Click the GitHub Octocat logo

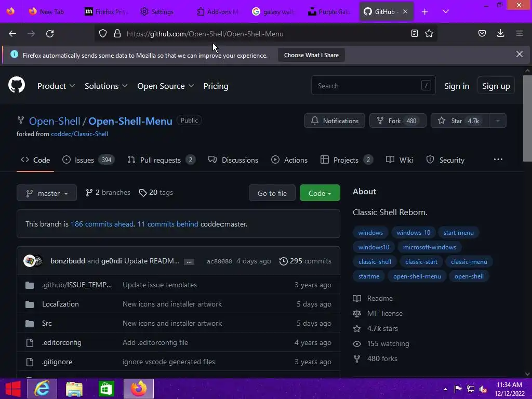tap(16, 85)
